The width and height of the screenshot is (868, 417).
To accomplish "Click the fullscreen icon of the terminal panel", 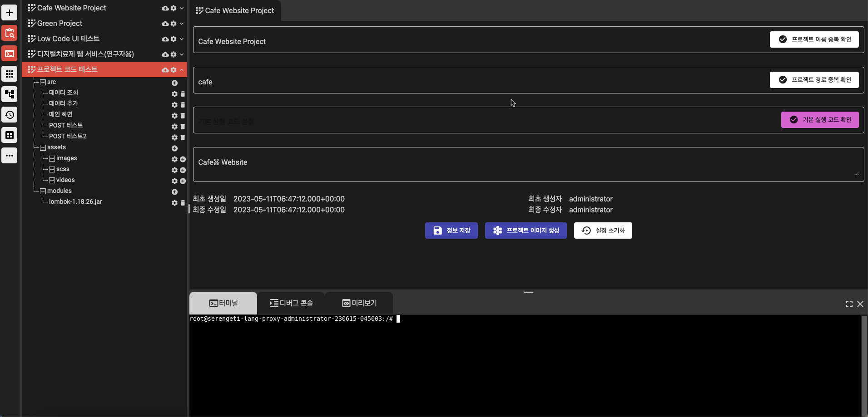I will [x=849, y=304].
